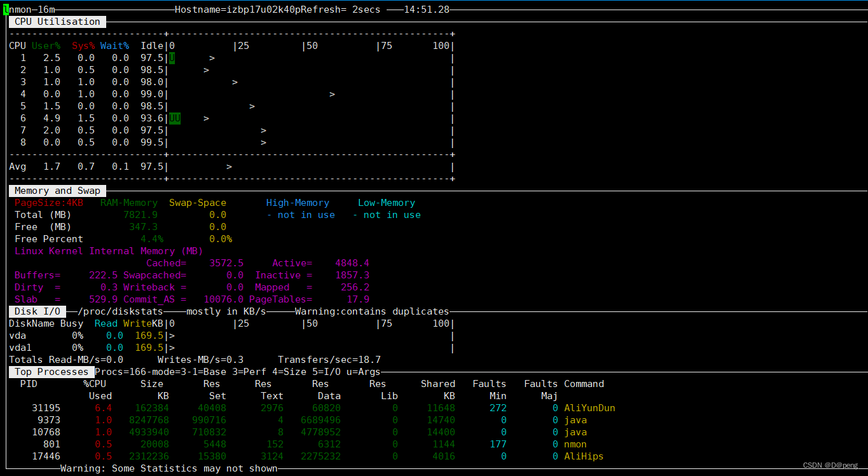Click the Command column header

(584, 384)
